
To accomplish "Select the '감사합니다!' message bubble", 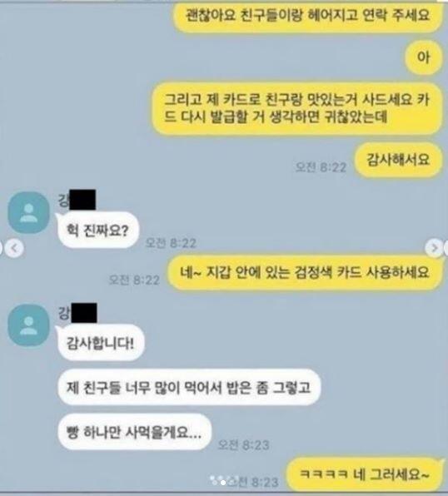I will click(101, 343).
